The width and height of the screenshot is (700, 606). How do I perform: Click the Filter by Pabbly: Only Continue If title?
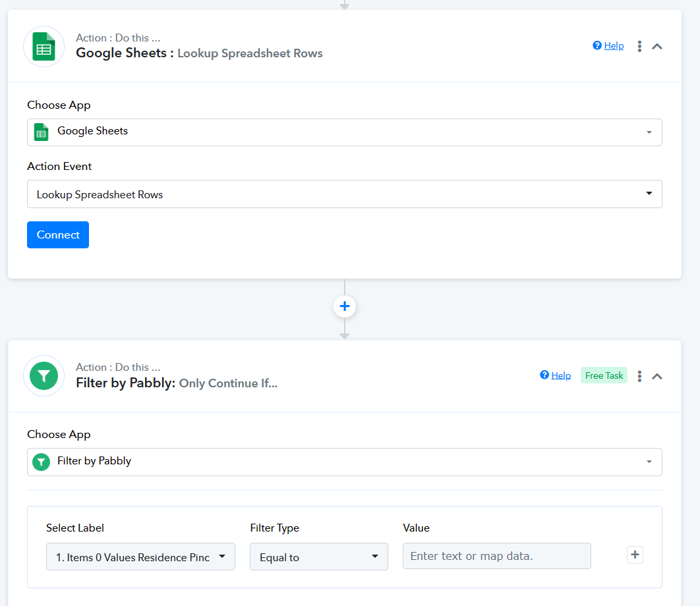tap(177, 383)
